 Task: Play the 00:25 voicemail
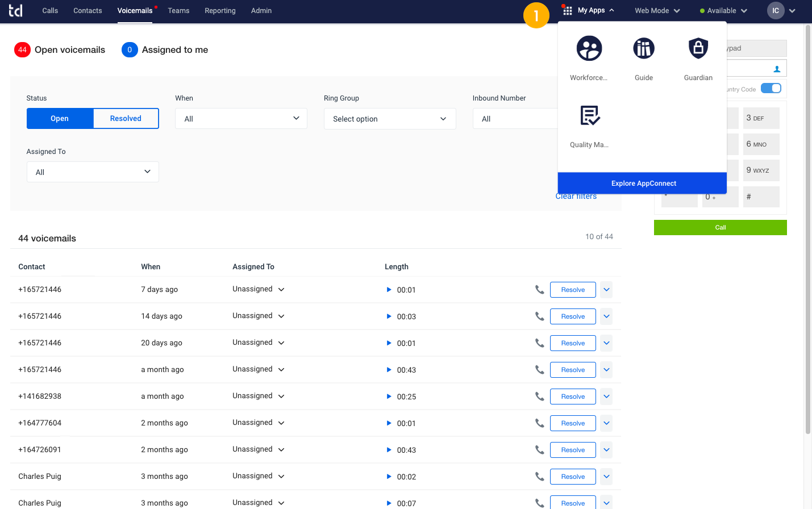(x=389, y=397)
